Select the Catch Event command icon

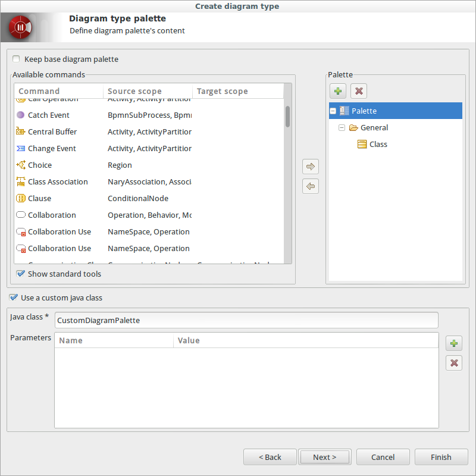(21, 115)
